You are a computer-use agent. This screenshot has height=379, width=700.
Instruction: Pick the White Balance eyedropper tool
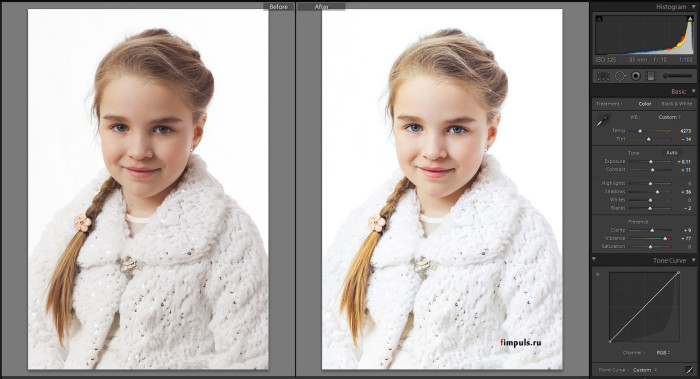point(604,120)
